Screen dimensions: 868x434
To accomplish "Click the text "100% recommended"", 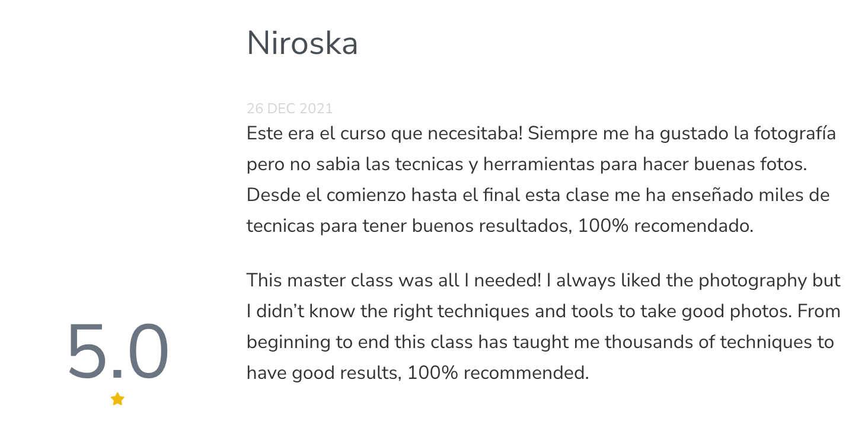I will click(x=498, y=374).
